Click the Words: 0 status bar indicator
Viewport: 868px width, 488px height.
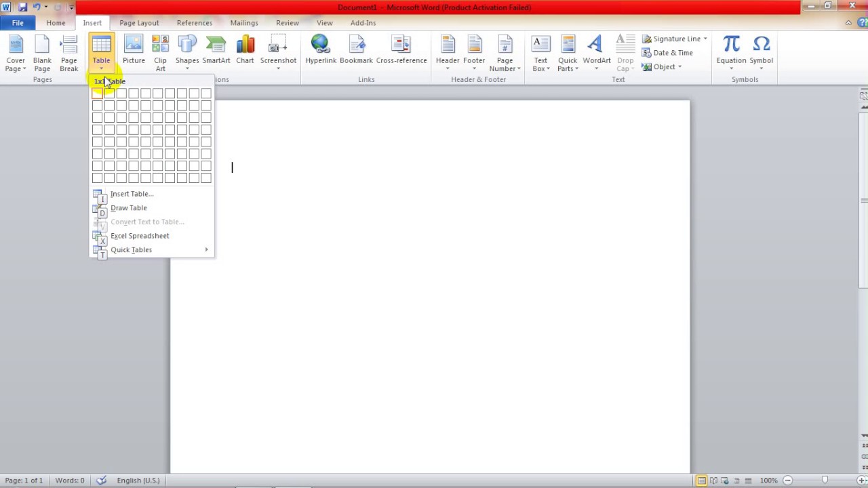pos(70,481)
